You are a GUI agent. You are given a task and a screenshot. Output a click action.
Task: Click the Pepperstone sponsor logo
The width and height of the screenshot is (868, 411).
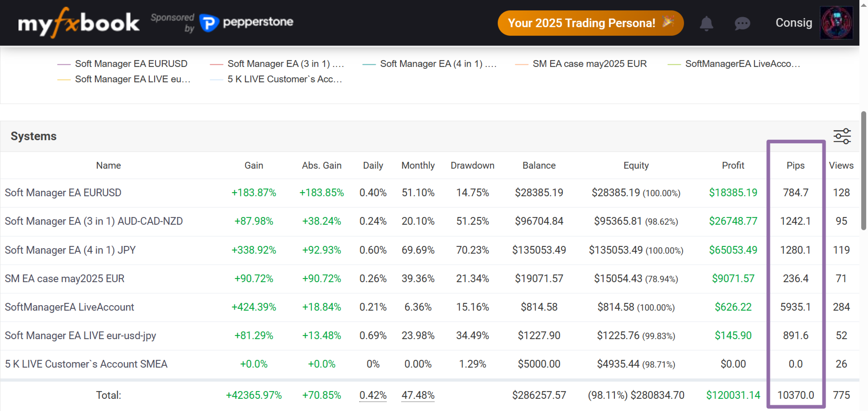(247, 22)
